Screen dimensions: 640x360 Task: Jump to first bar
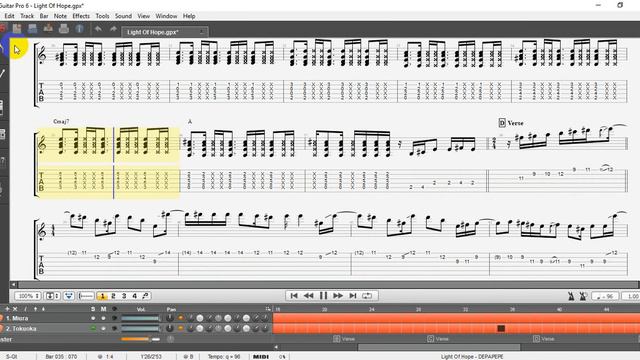(x=294, y=296)
